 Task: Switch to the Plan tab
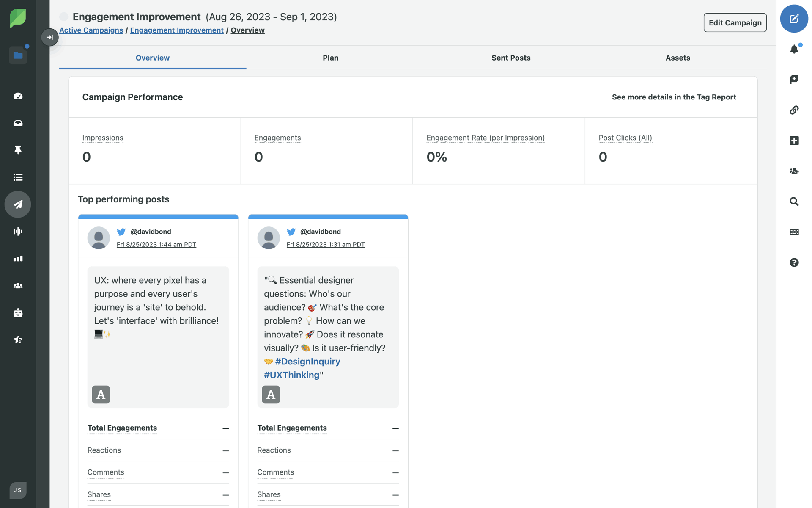click(331, 58)
